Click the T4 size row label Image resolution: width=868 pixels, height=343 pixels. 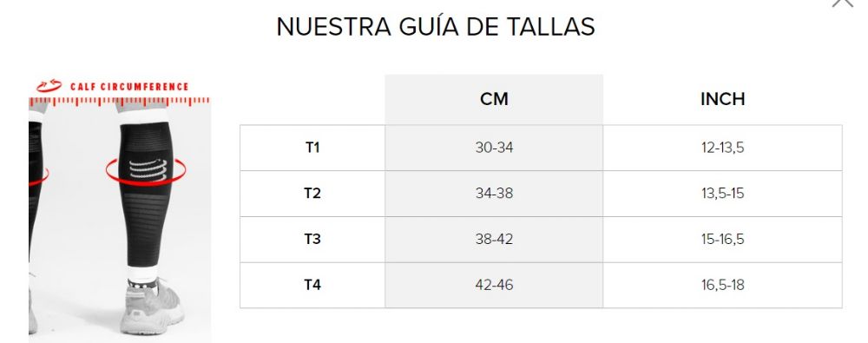click(x=312, y=285)
